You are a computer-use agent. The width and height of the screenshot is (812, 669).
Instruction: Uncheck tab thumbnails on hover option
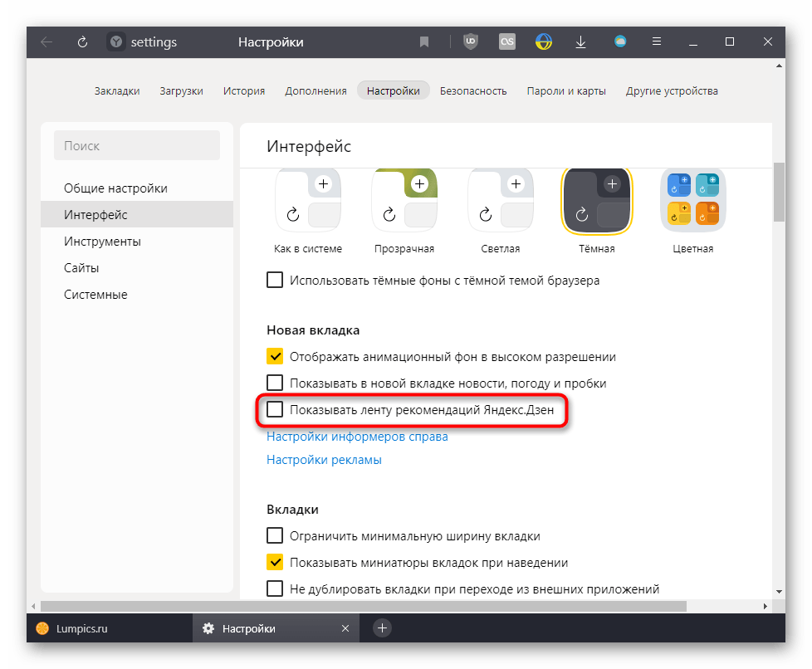coord(275,562)
